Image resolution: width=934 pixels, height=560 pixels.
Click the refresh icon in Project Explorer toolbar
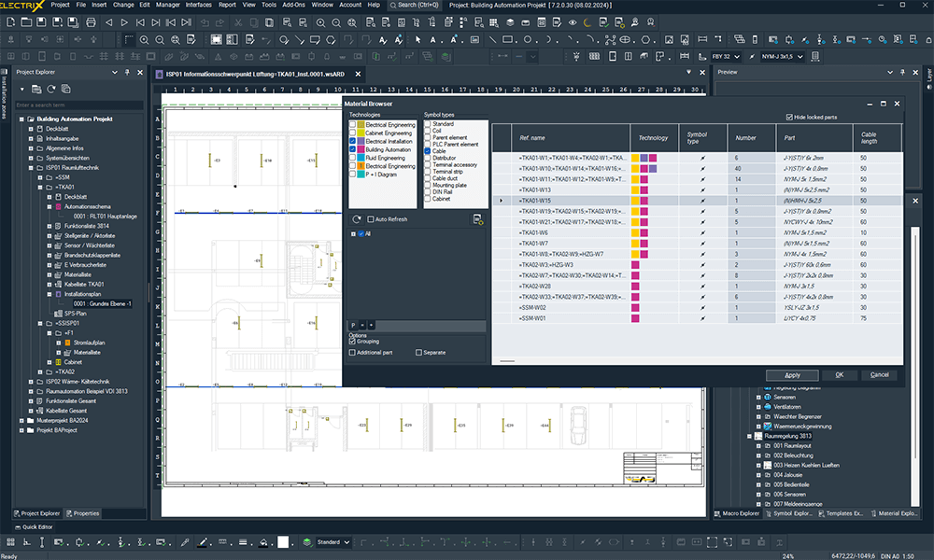tap(52, 89)
